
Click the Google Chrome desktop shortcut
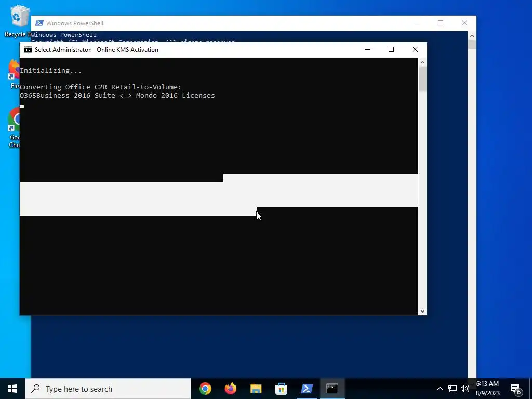coord(14,128)
